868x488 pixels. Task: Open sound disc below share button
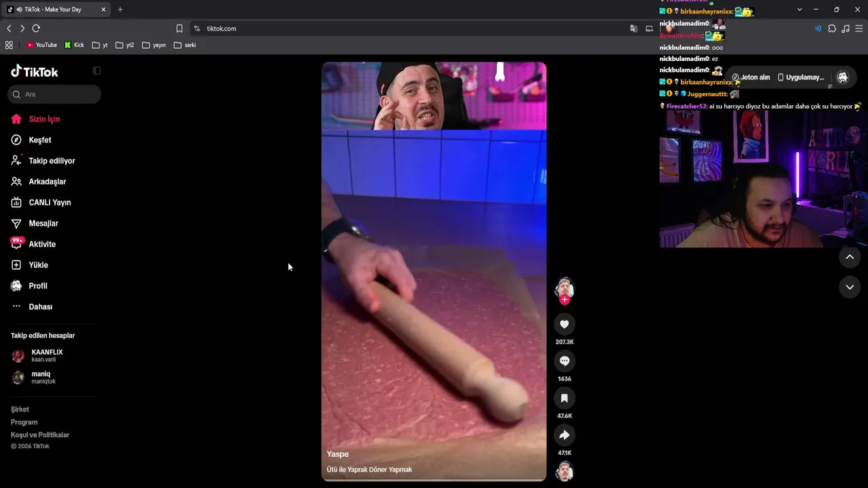(x=564, y=471)
